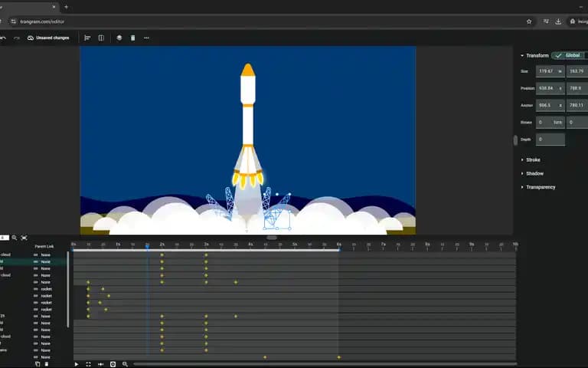The height and width of the screenshot is (368, 588).
Task: Open the align objects tool
Action: (x=87, y=38)
